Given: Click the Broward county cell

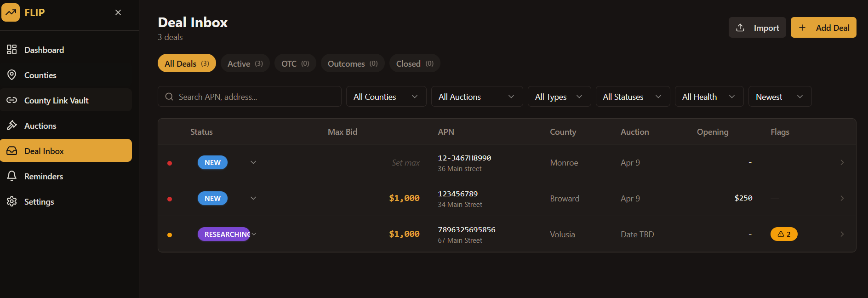Looking at the screenshot, I should click(x=565, y=198).
